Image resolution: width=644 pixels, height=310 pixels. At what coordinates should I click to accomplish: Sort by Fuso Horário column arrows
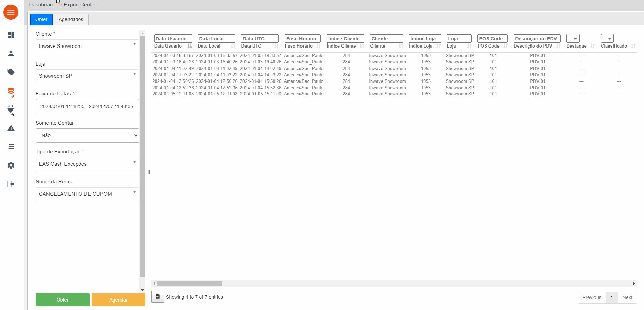coord(318,46)
